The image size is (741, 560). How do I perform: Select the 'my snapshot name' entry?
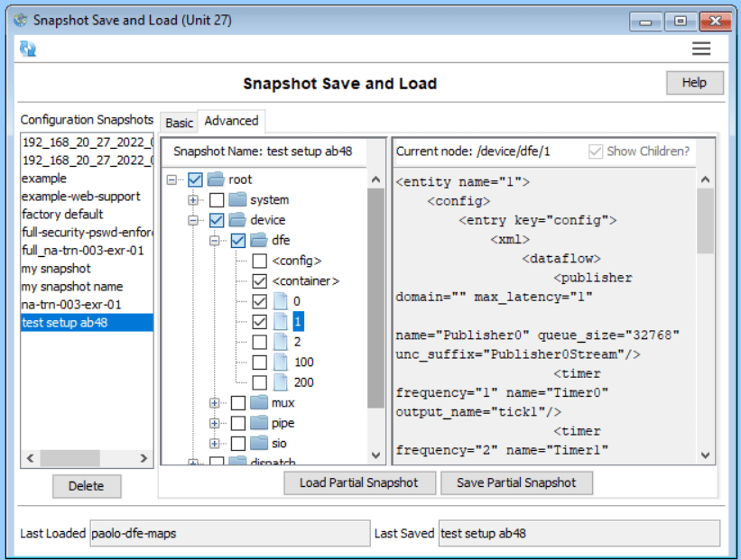pyautogui.click(x=87, y=287)
